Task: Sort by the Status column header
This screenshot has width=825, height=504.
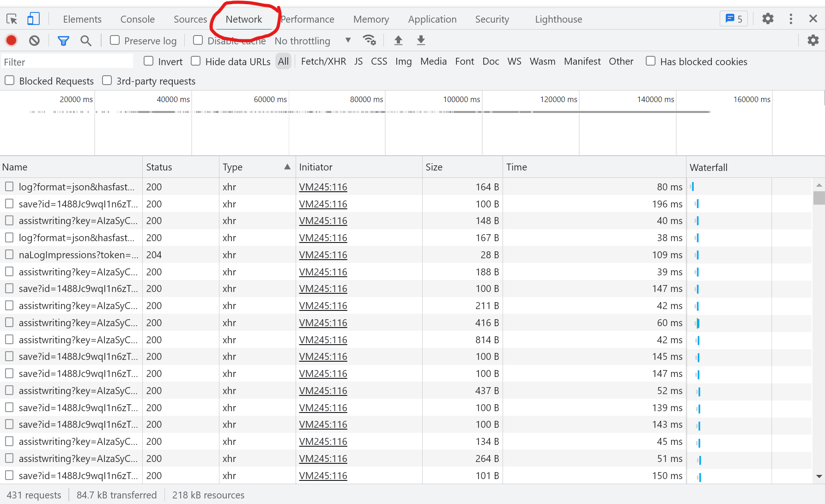Action: click(x=181, y=167)
